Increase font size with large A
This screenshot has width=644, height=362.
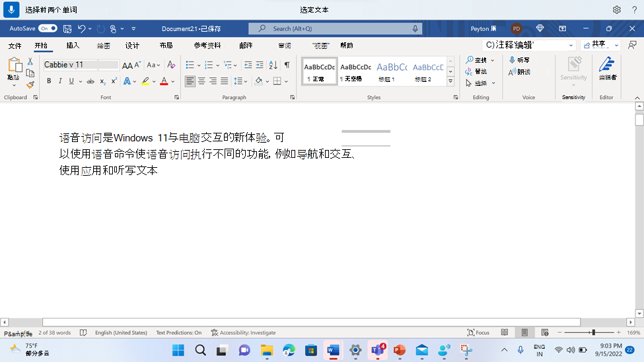point(127,65)
